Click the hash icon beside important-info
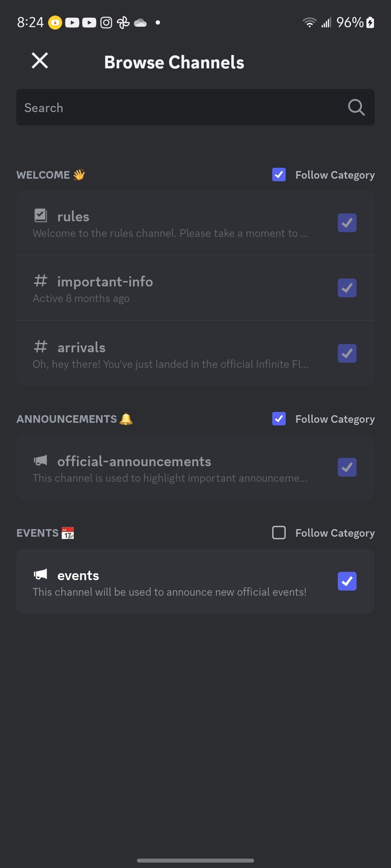This screenshot has height=868, width=391. (41, 281)
